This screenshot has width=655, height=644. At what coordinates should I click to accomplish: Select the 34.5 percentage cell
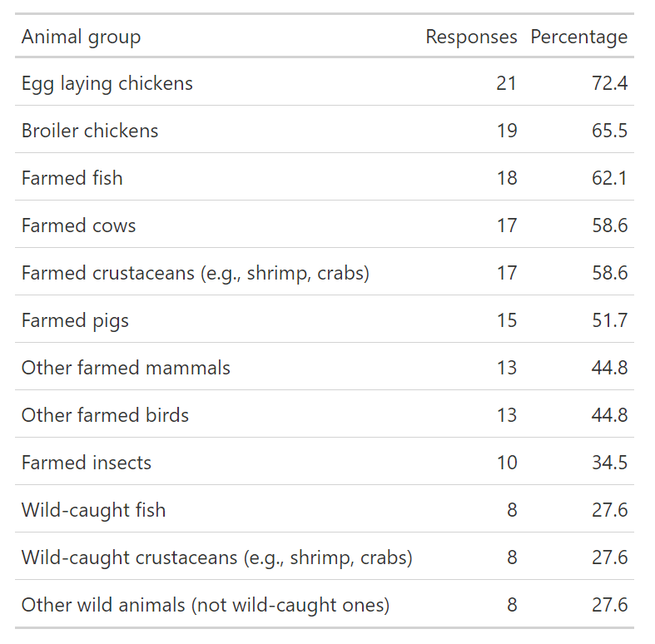[609, 463]
